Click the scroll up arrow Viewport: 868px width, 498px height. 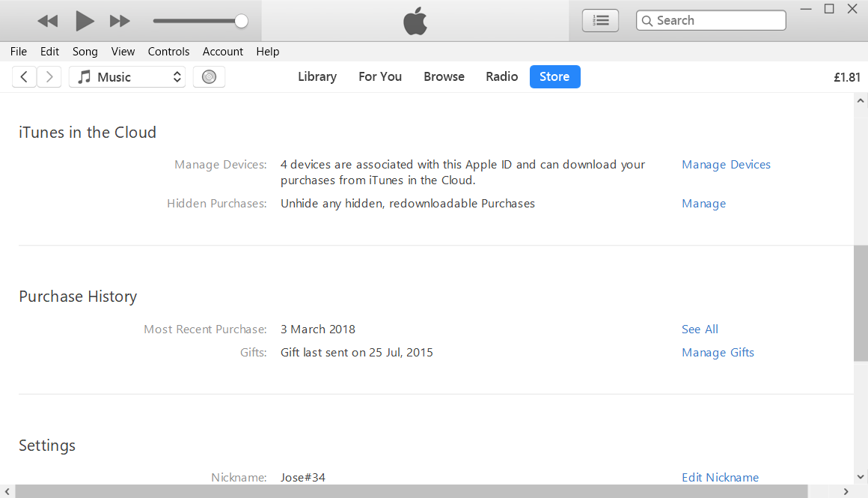(861, 101)
